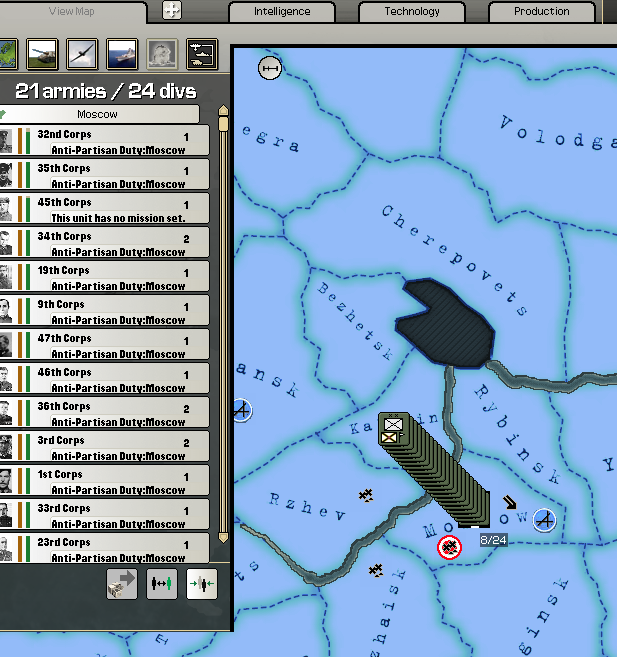Click the 32nd Corps leader portrait
617x657 pixels.
click(6, 141)
